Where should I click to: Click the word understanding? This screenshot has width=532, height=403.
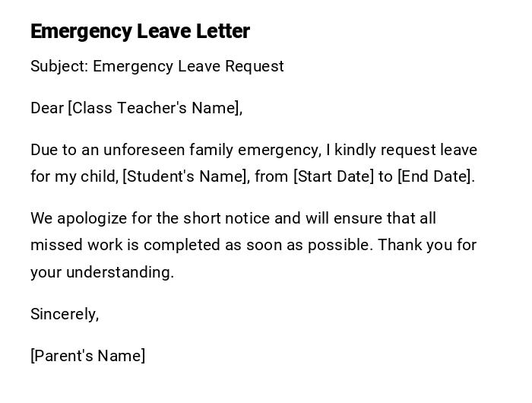tap(120, 272)
